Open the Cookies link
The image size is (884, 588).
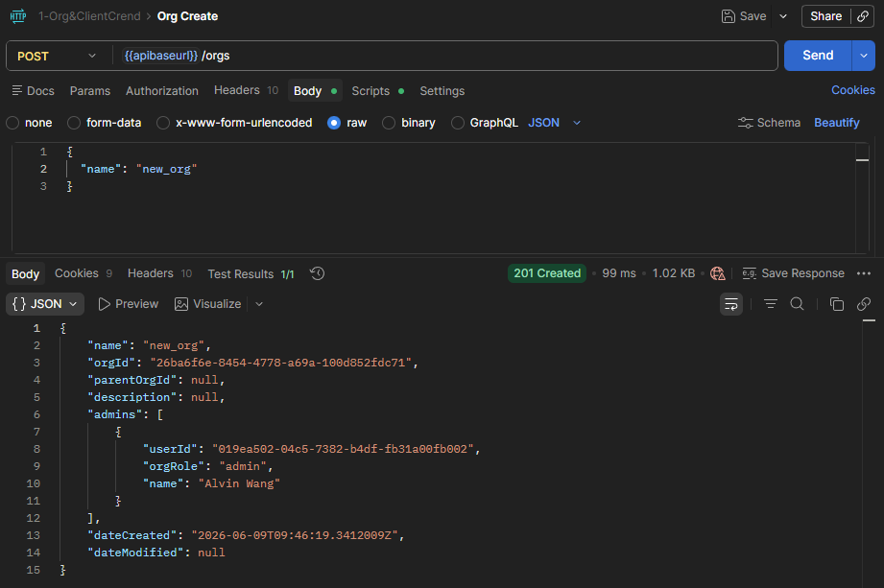(x=853, y=90)
